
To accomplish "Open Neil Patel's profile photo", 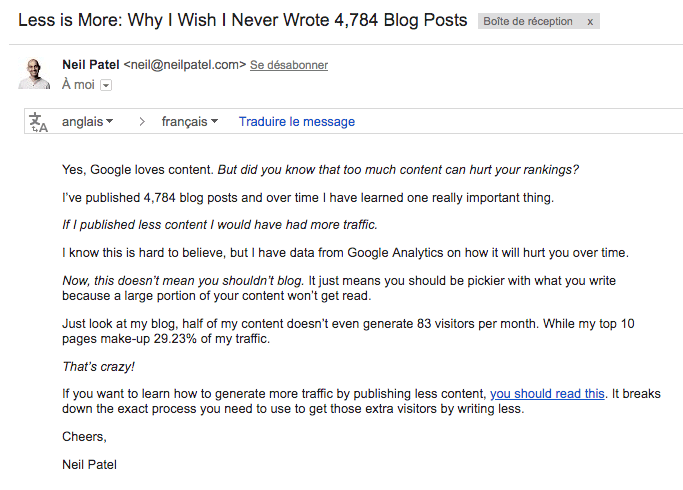I will tap(34, 74).
